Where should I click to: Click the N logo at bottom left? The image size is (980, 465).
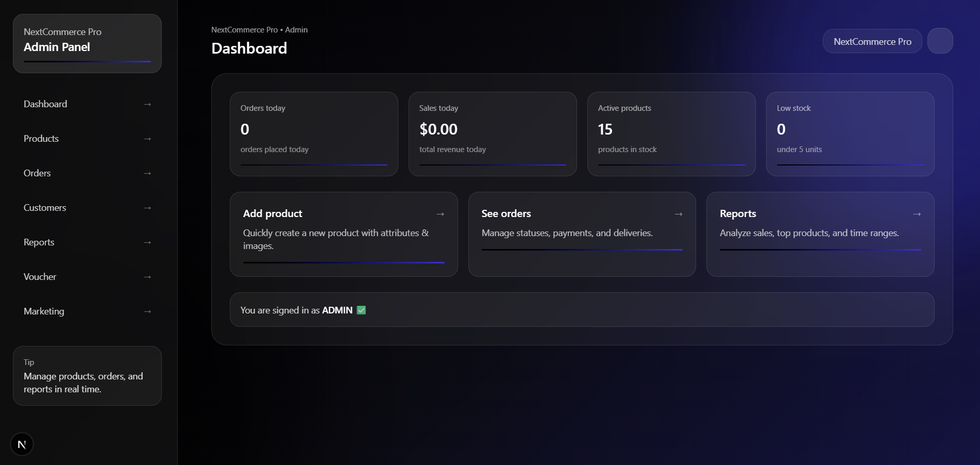coord(22,444)
